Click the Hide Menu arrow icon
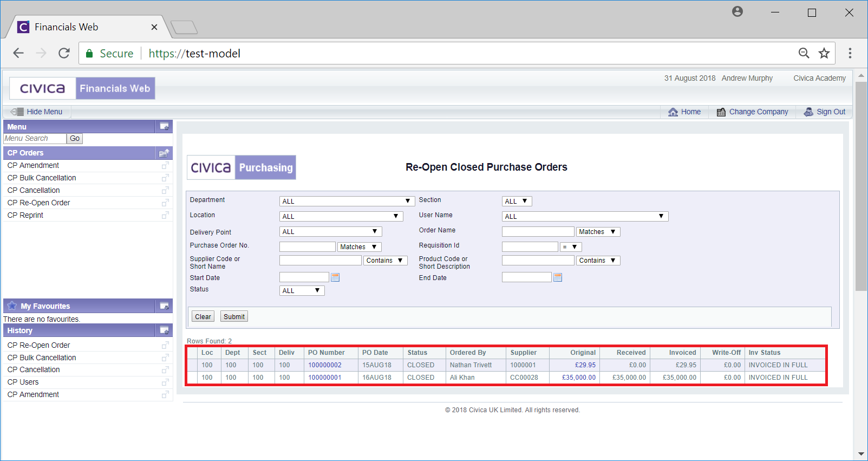The height and width of the screenshot is (461, 868). tap(17, 112)
